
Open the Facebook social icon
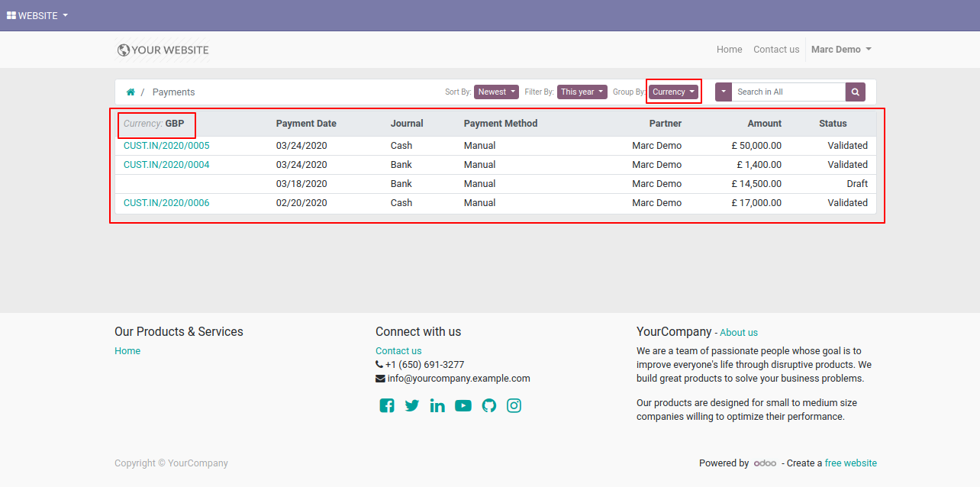pos(387,406)
